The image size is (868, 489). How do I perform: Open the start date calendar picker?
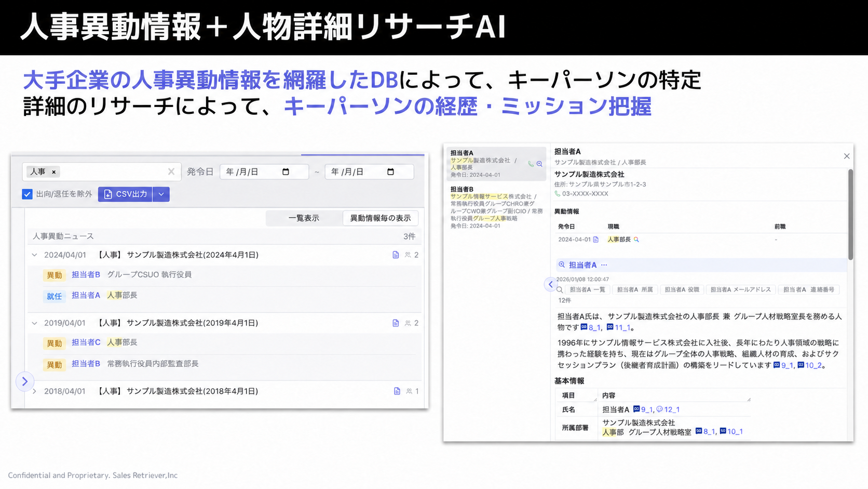click(286, 172)
